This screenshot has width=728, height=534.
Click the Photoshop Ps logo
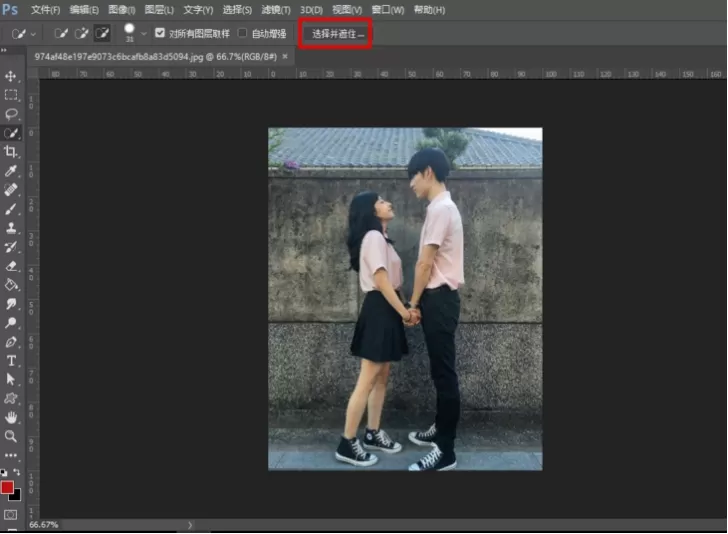pos(10,10)
